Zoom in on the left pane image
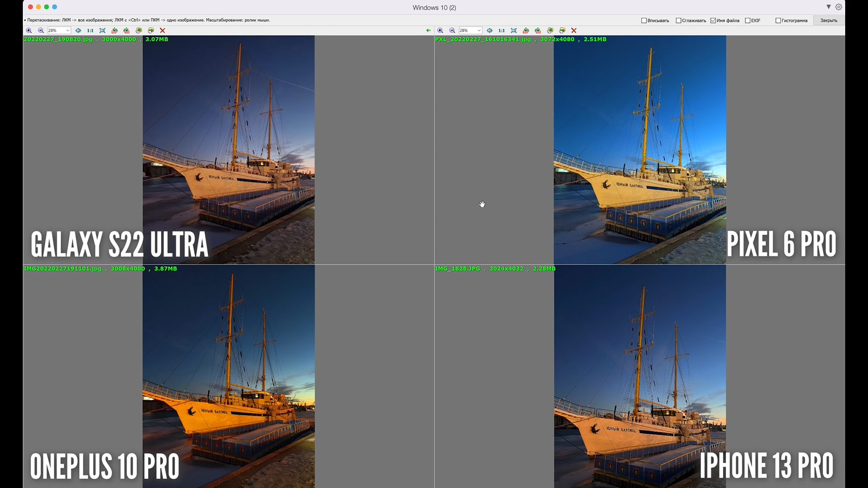The width and height of the screenshot is (868, 488). (29, 30)
